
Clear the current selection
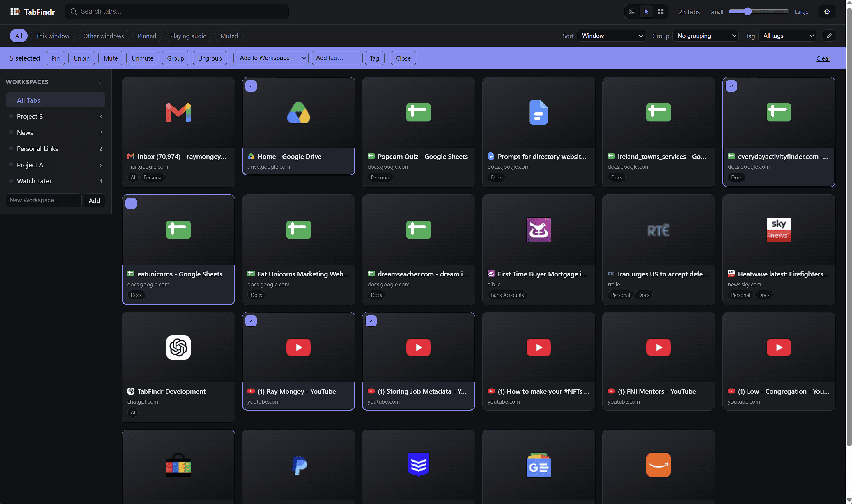coord(823,58)
